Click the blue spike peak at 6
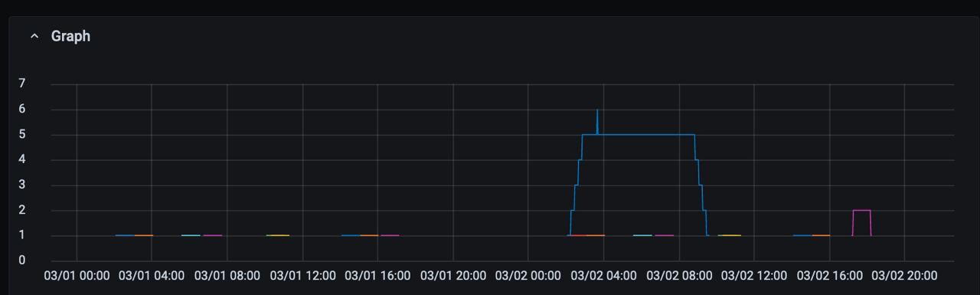Image resolution: width=980 pixels, height=295 pixels. tap(597, 110)
